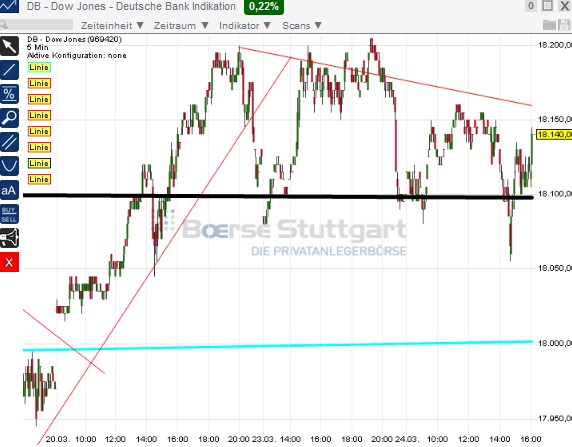Open the Zeiteinheit dropdown
The width and height of the screenshot is (572, 447).
112,26
